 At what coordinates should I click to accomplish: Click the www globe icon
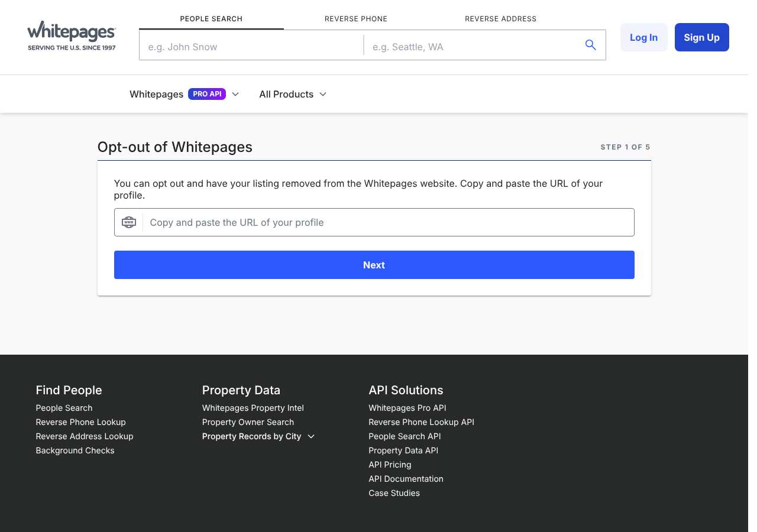click(x=128, y=222)
